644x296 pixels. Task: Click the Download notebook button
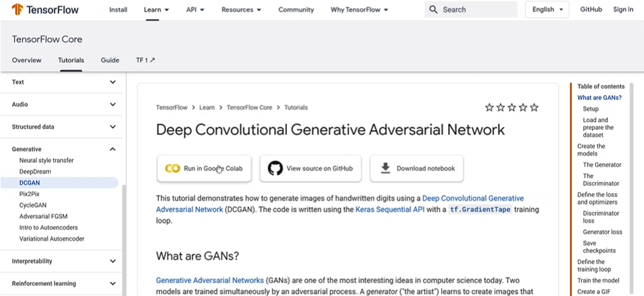click(416, 169)
